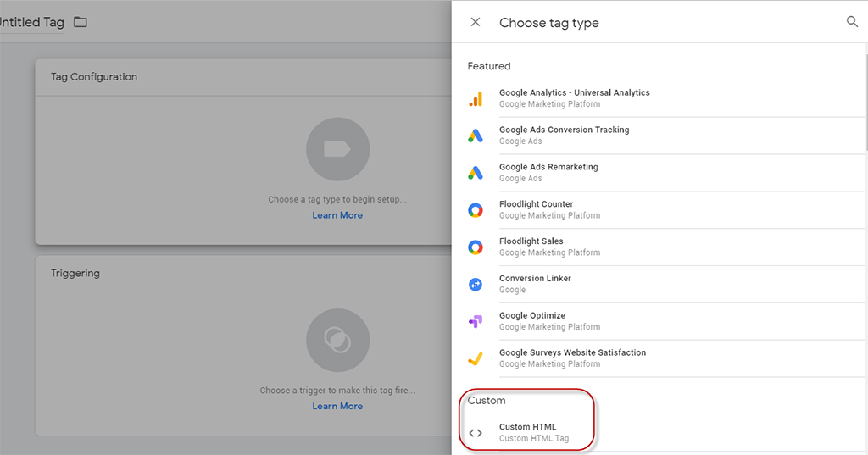Click the Google Ads Remarketing icon
Image resolution: width=868 pixels, height=455 pixels.
[476, 173]
